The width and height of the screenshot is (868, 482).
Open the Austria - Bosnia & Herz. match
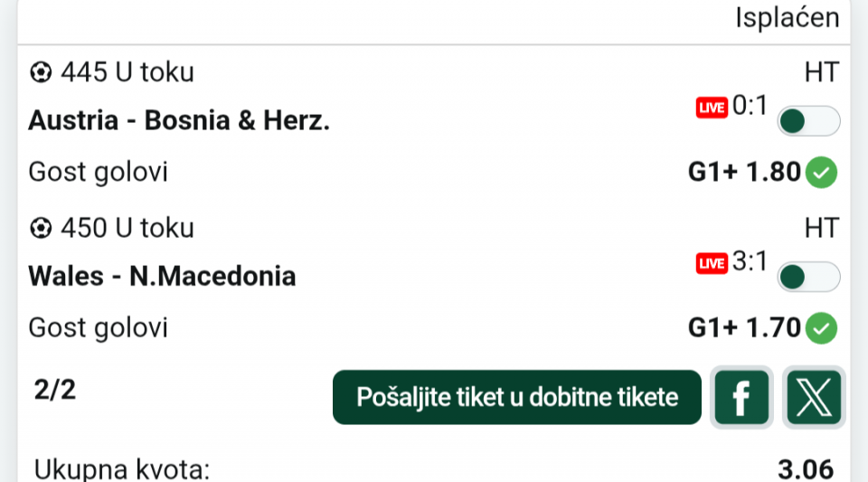[179, 120]
